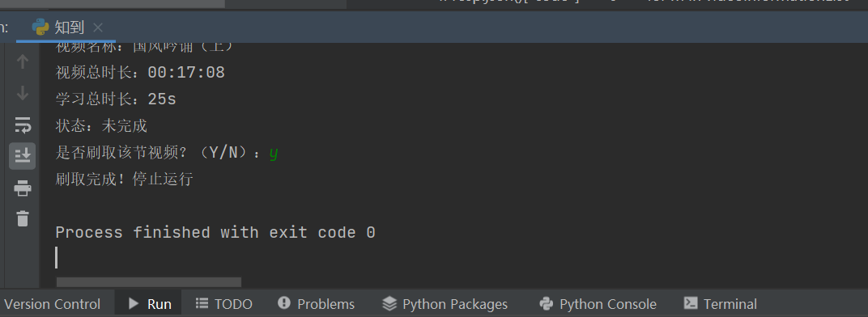This screenshot has height=317, width=868.
Task: Toggle the Soft-Wrap icon in the run gutter
Action: pyautogui.click(x=22, y=125)
